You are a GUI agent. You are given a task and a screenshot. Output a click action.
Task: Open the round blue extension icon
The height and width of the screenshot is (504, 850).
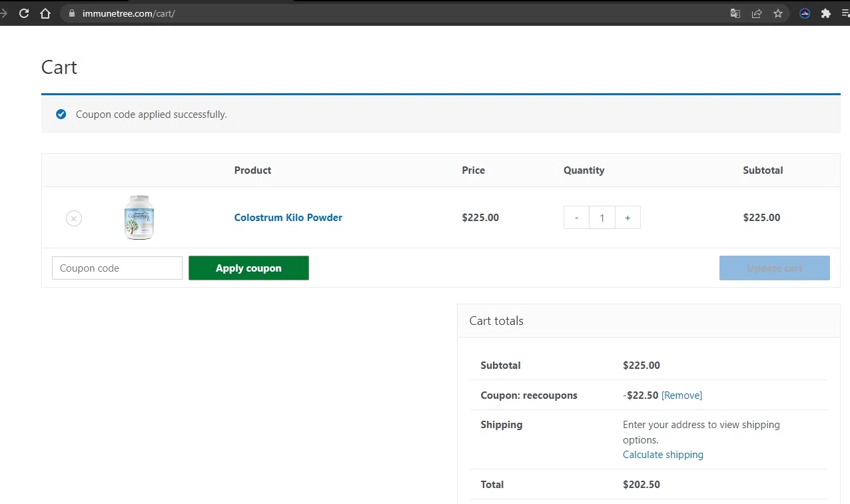pos(805,13)
